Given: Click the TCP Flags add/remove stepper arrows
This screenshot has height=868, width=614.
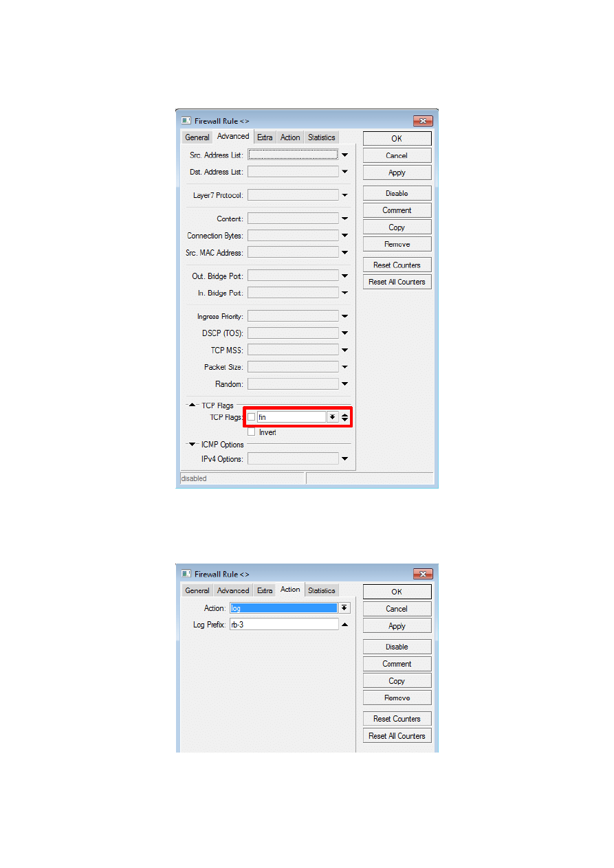Looking at the screenshot, I should coord(345,417).
